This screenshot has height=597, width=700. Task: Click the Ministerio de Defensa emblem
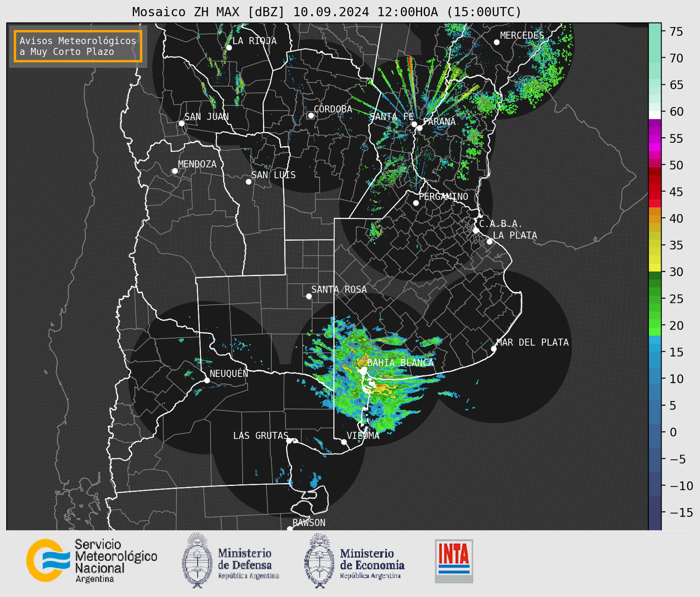[197, 560]
